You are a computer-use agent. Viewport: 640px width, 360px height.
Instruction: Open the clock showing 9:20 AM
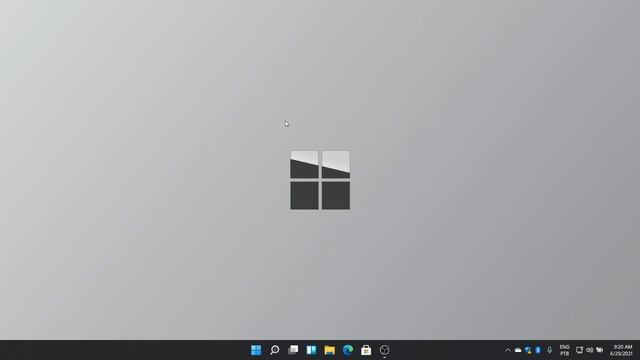coord(622,350)
